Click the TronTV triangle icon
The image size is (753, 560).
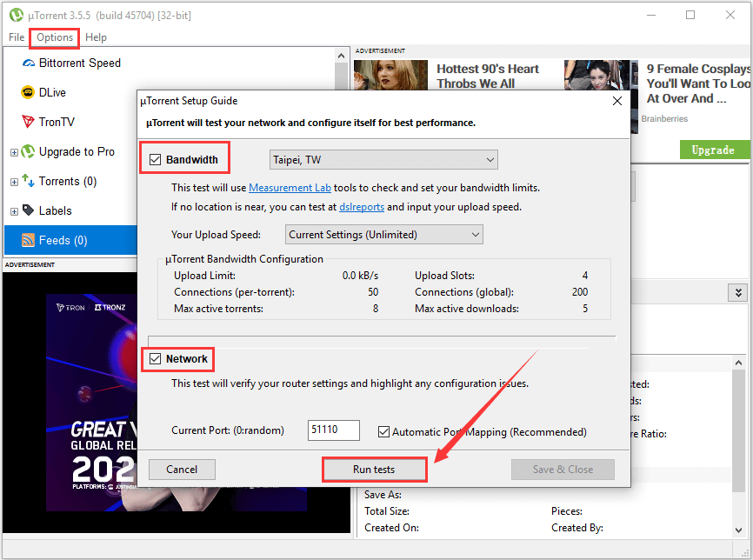pyautogui.click(x=28, y=122)
